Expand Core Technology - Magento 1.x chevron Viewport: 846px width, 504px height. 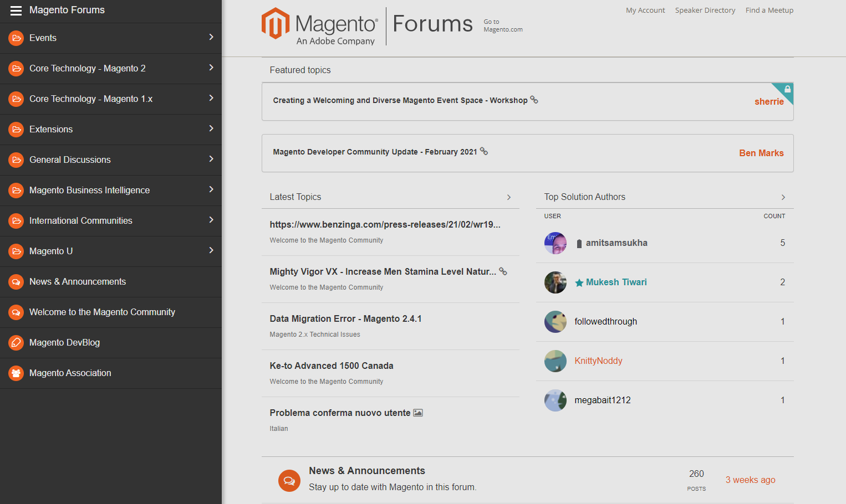(211, 98)
